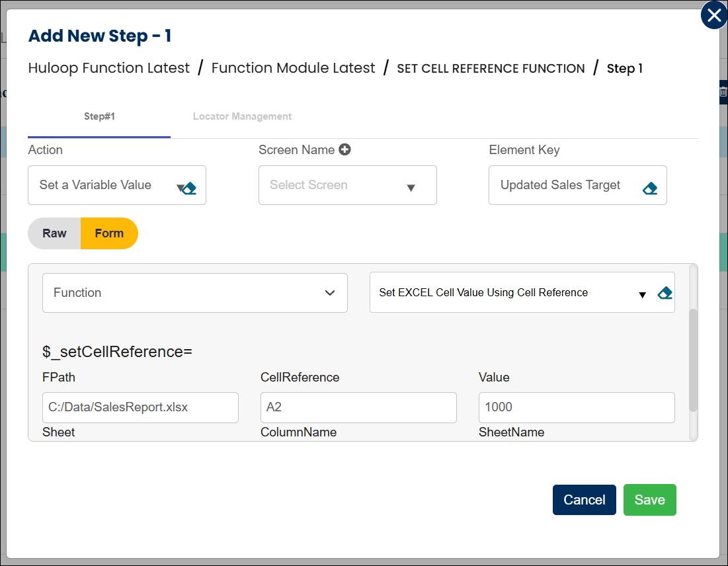The height and width of the screenshot is (566, 728).
Task: Clear selected Excel function with eraser icon
Action: point(665,293)
